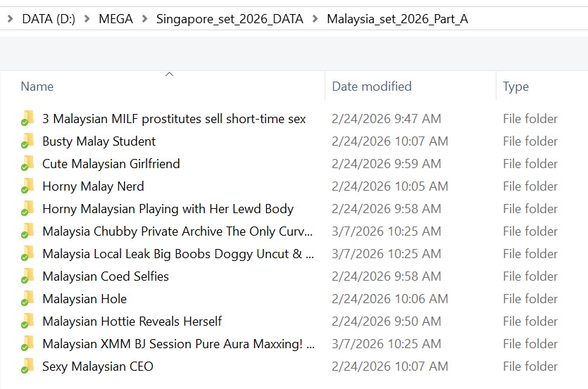Open chevron before Malaysia_set_2026_Part_A breadcrumb
This screenshot has height=389, width=588.
(x=315, y=18)
